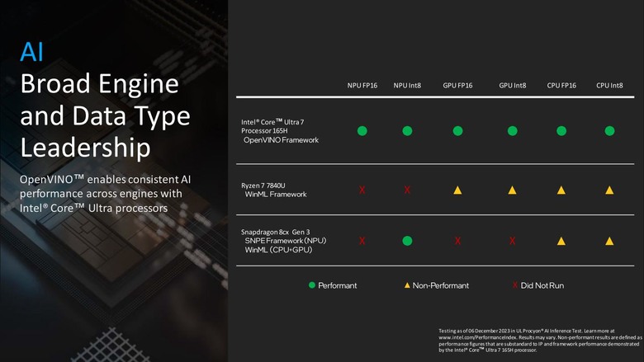Click the GPU FP16 column header

[x=457, y=85]
